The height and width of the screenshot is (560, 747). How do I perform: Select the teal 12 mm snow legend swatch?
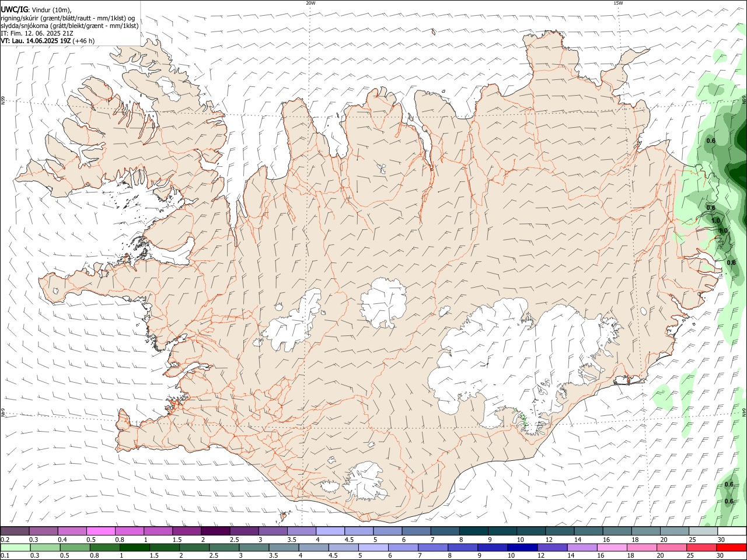[559, 531]
